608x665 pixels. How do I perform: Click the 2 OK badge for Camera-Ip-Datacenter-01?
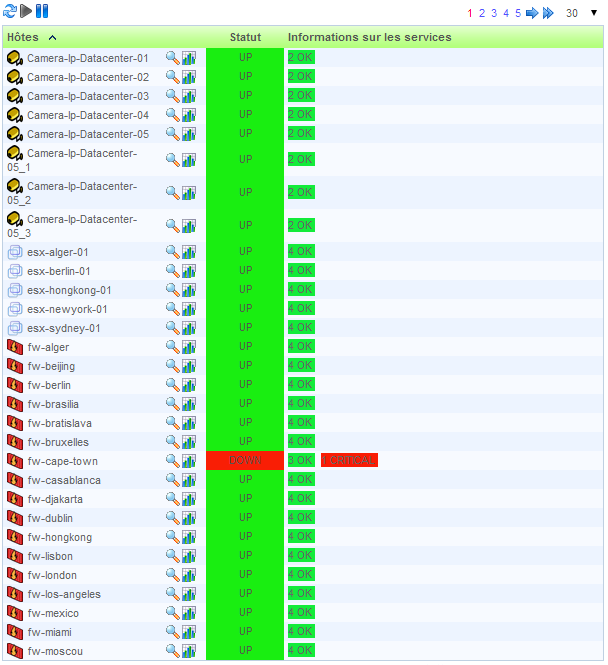[301, 57]
